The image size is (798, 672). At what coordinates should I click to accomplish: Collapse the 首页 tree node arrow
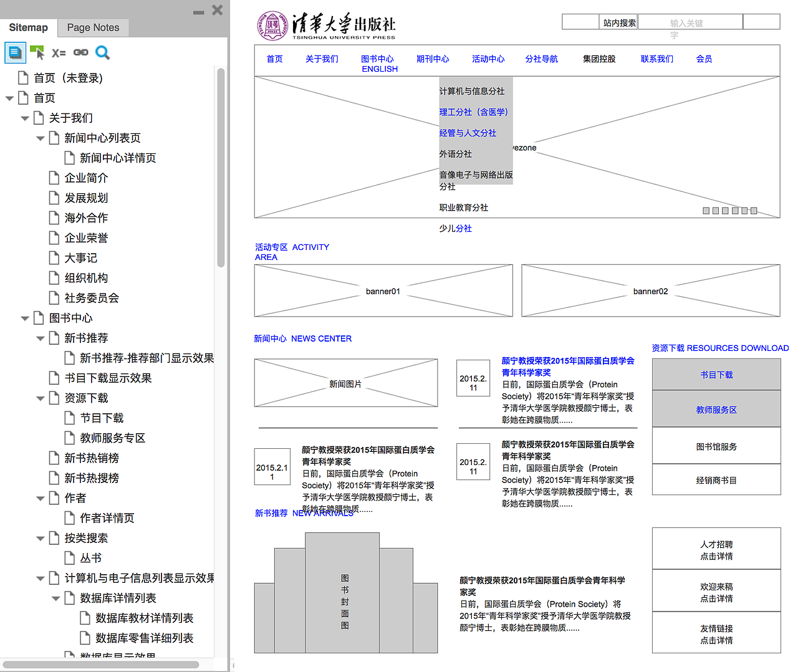coord(9,98)
